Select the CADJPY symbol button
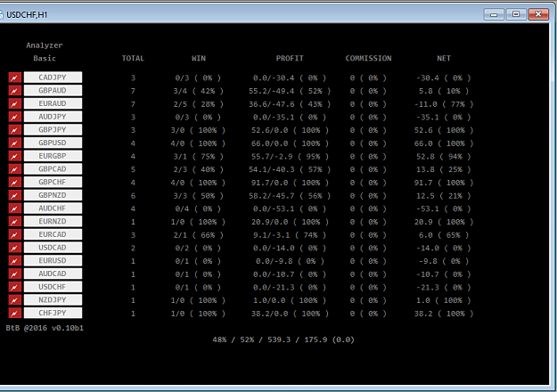Screen dimensions: 557x392 point(53,78)
